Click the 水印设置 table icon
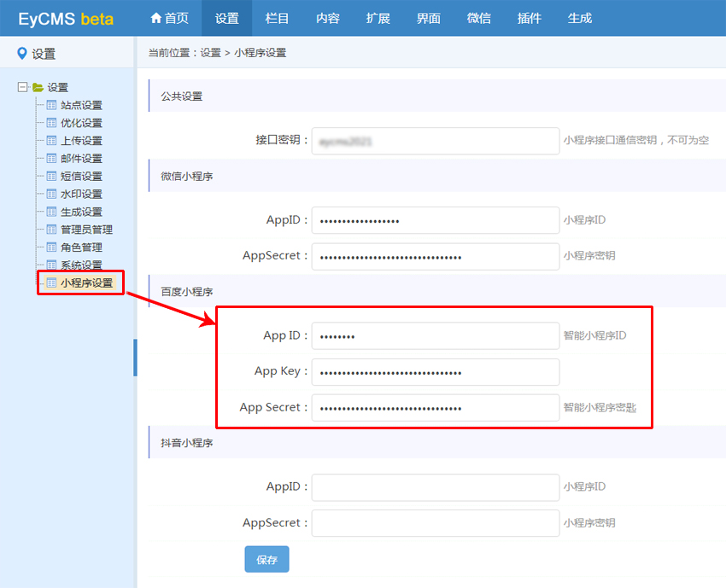Screen dimensions: 726x588 click(51, 194)
